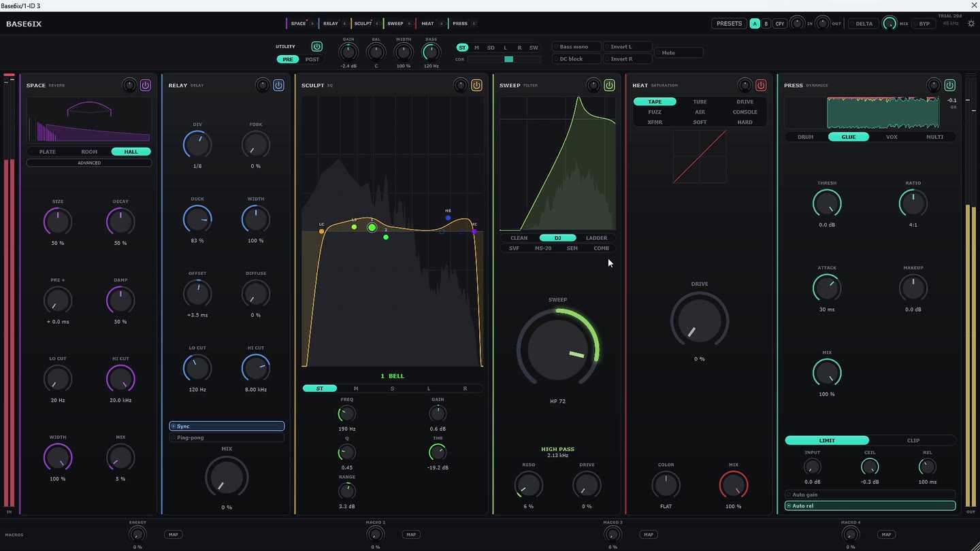This screenshot has height=551, width=980.
Task: Click the small knob beside the Heat power icon
Action: (x=745, y=85)
